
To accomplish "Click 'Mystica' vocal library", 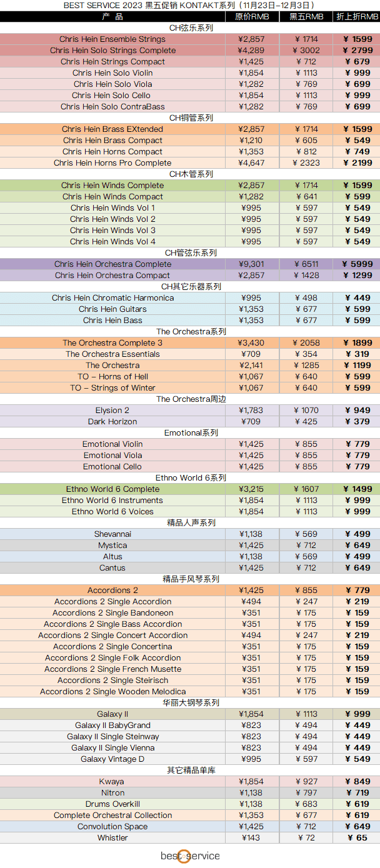I will pyautogui.click(x=112, y=546).
